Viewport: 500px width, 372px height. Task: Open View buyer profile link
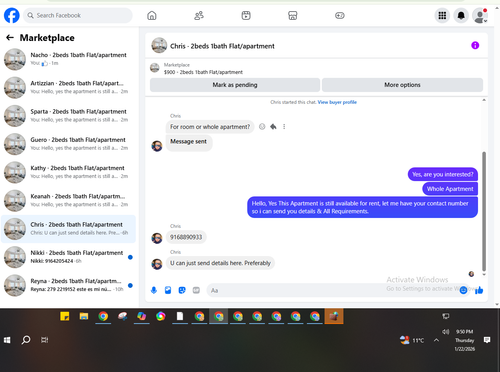(337, 102)
